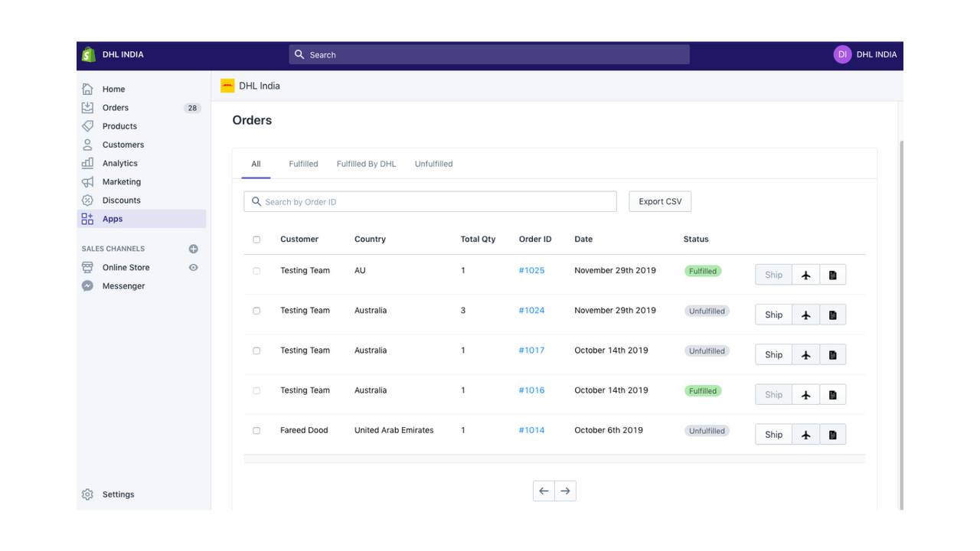Image resolution: width=980 pixels, height=551 pixels.
Task: Select checkbox for order #1025
Action: coord(256,271)
